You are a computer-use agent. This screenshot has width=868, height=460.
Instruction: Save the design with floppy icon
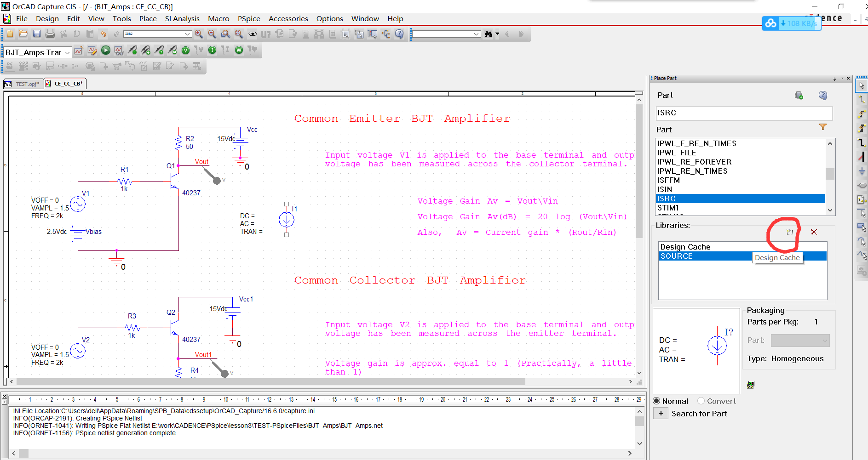37,34
